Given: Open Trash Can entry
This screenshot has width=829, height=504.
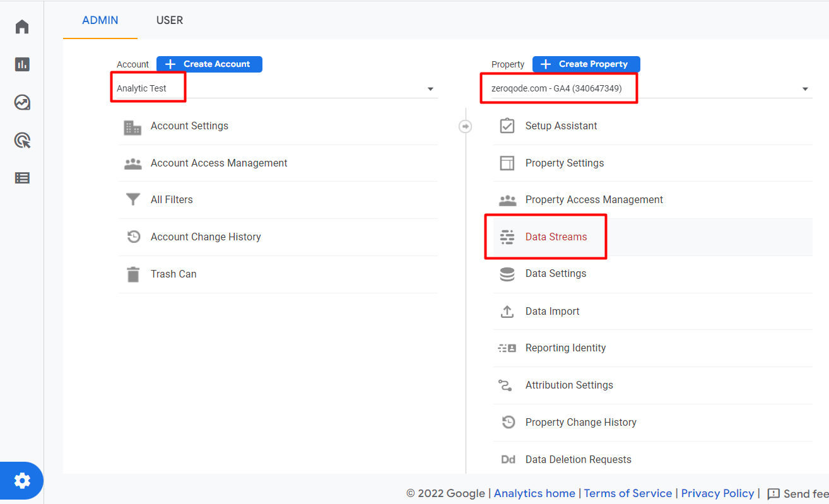Looking at the screenshot, I should [x=173, y=274].
